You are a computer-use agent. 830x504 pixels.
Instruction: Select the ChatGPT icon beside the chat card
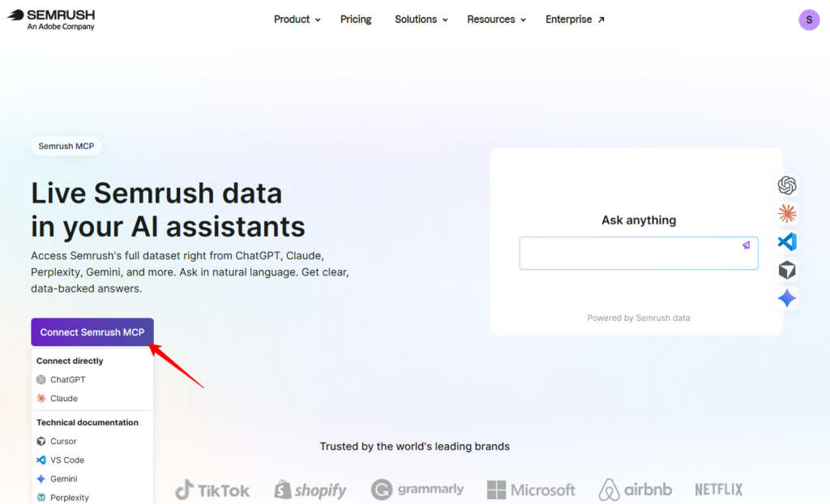click(x=787, y=186)
